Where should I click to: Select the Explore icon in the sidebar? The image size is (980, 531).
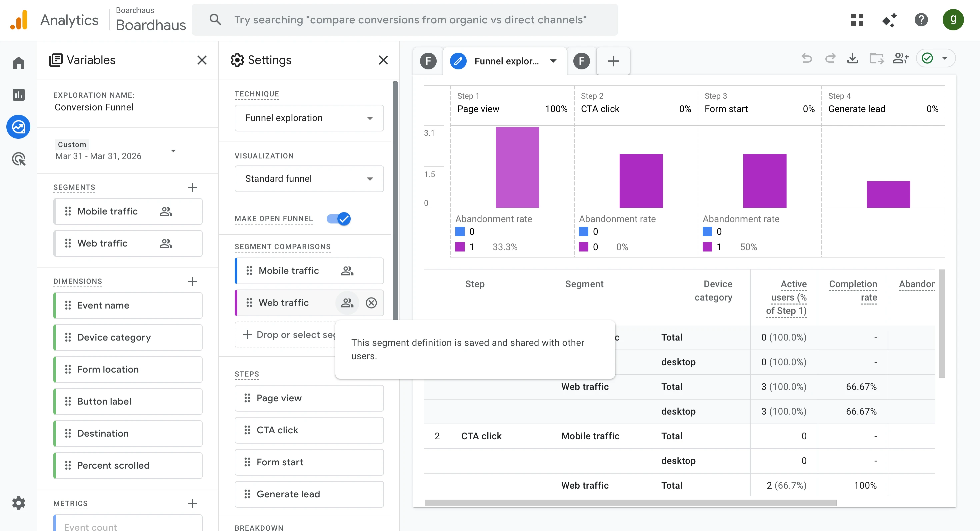18,127
